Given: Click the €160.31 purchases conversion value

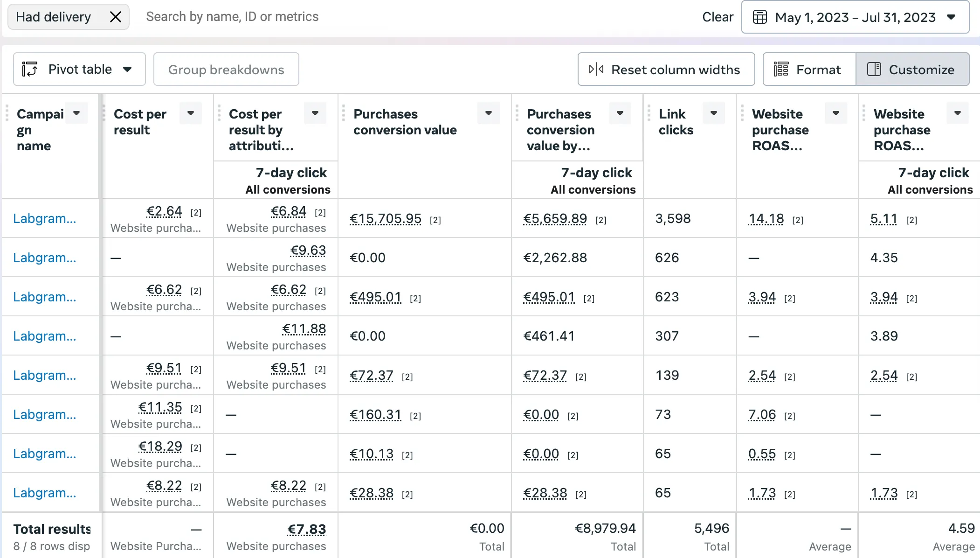Looking at the screenshot, I should pos(375,415).
